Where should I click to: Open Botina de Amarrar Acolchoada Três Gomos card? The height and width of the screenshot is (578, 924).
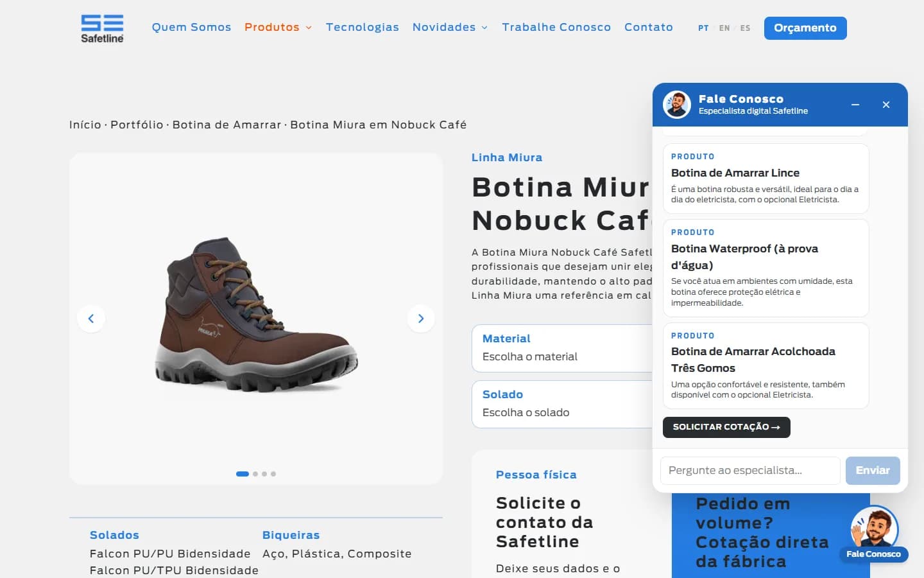(x=766, y=365)
